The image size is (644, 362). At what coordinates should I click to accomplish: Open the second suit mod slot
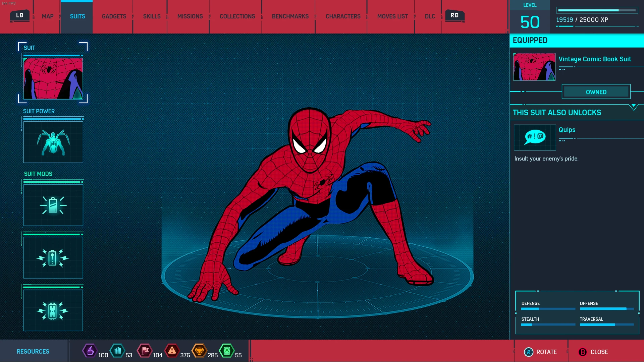tap(53, 258)
